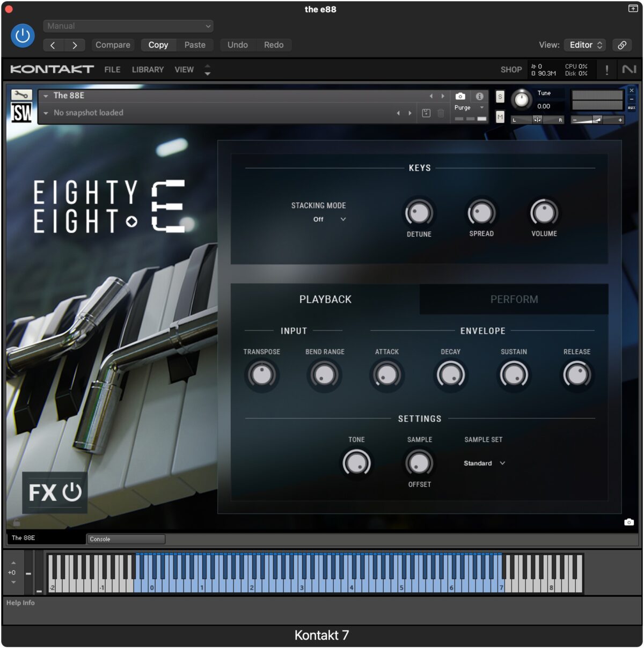This screenshot has height=648, width=644.
Task: Click the Paste button
Action: tap(195, 45)
